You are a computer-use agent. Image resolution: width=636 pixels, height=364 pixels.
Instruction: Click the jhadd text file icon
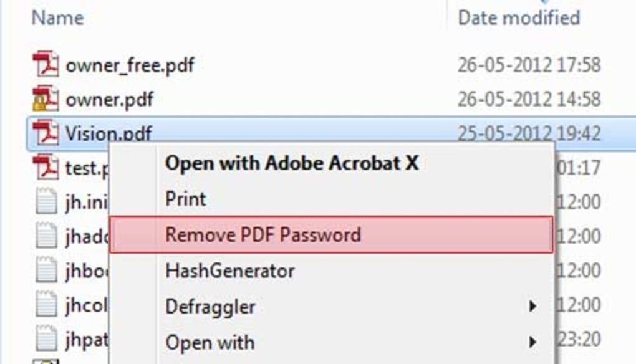46,236
